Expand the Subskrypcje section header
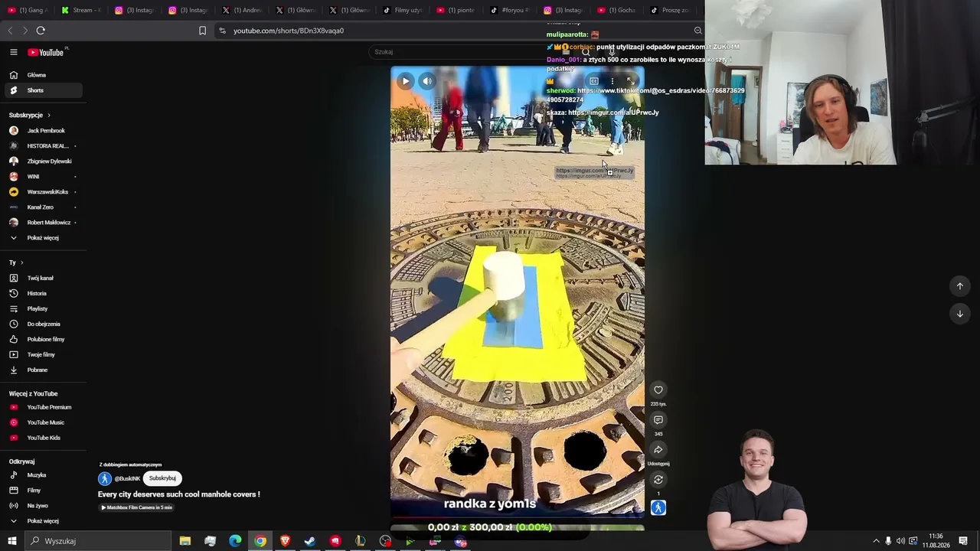 coord(29,115)
